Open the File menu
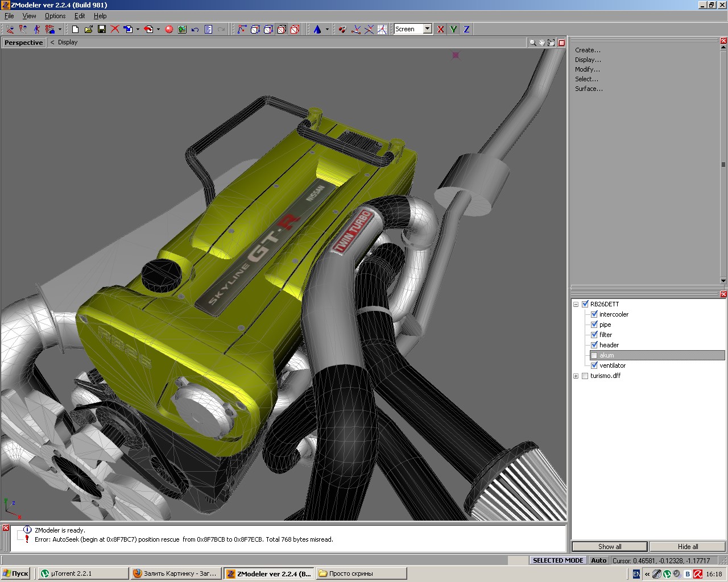 pos(9,16)
